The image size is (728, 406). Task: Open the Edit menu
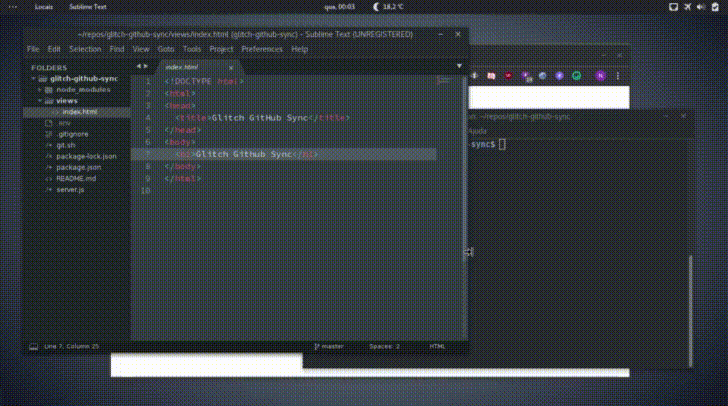pos(54,49)
